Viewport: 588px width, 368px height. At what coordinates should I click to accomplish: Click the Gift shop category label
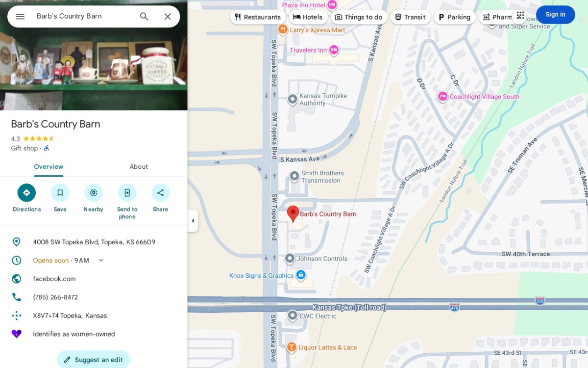(24, 148)
